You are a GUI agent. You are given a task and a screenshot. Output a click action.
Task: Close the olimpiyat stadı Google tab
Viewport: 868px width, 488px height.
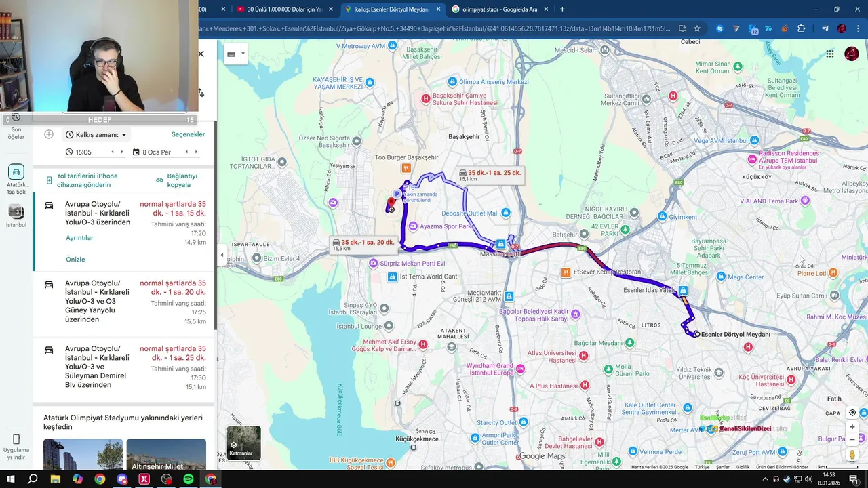pyautogui.click(x=546, y=9)
